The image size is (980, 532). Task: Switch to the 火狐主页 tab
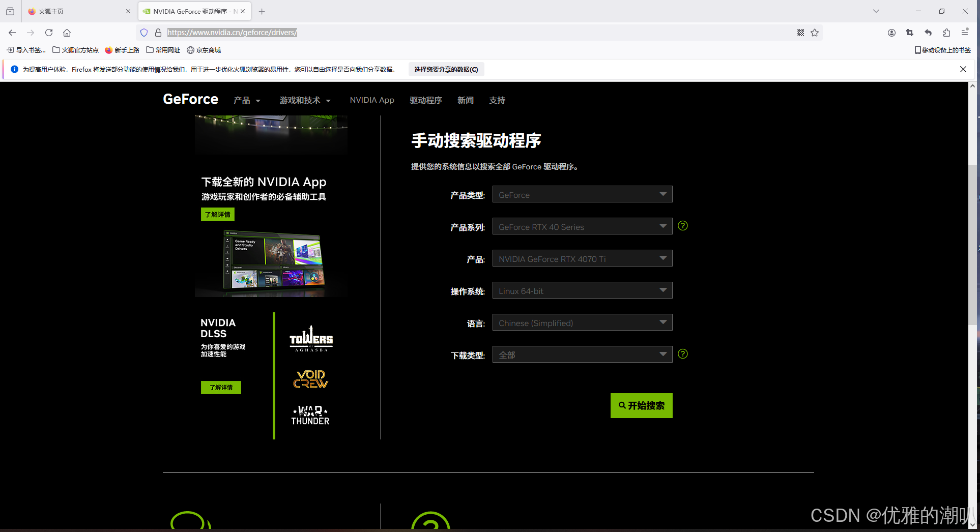79,11
